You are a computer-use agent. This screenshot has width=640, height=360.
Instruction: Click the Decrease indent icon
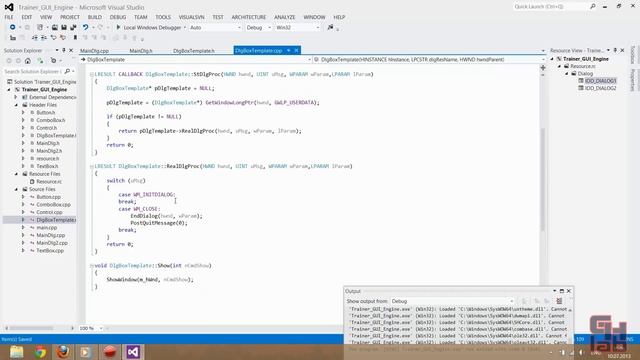(35, 38)
